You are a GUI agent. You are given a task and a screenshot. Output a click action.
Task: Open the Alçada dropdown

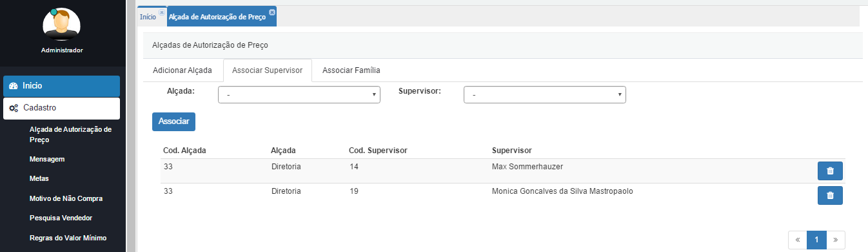coord(299,95)
